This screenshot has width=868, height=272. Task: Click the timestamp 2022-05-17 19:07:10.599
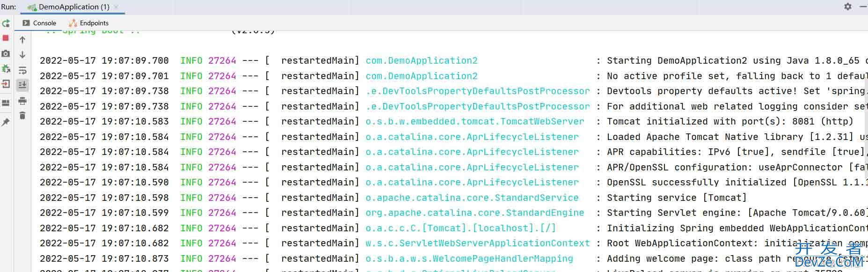(x=104, y=213)
